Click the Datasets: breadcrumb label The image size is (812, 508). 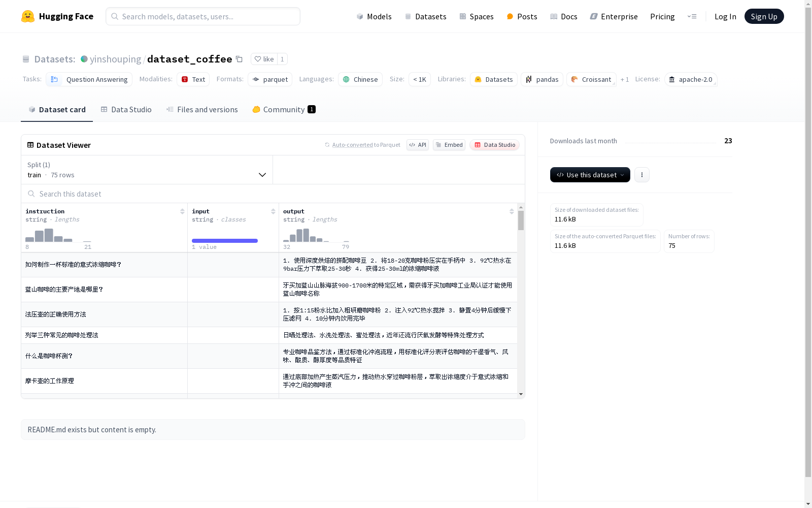54,59
